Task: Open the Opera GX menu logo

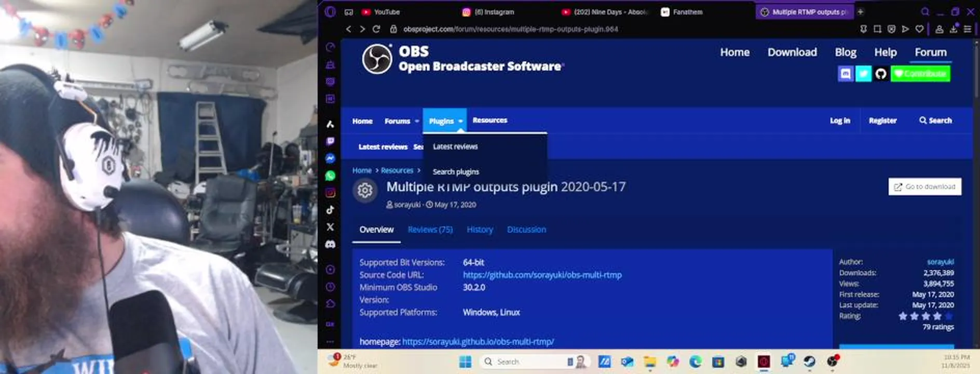Action: coord(330,11)
